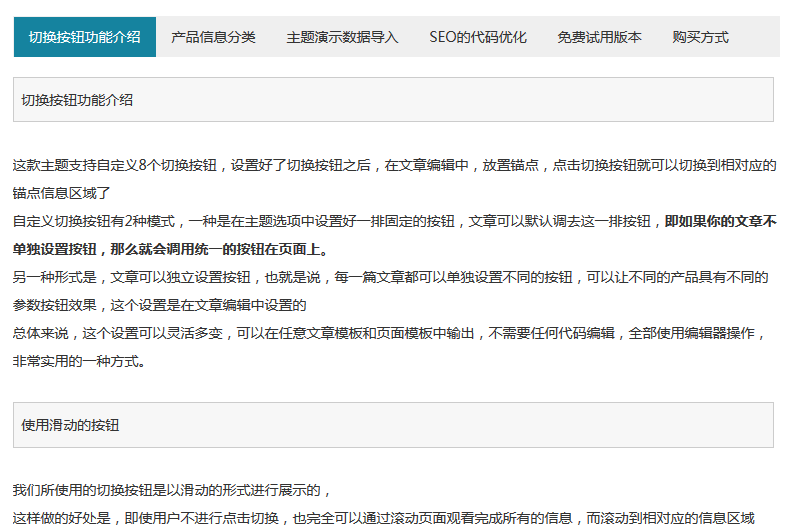
Task: Open the 免费试用版本 tab
Action: coord(599,37)
